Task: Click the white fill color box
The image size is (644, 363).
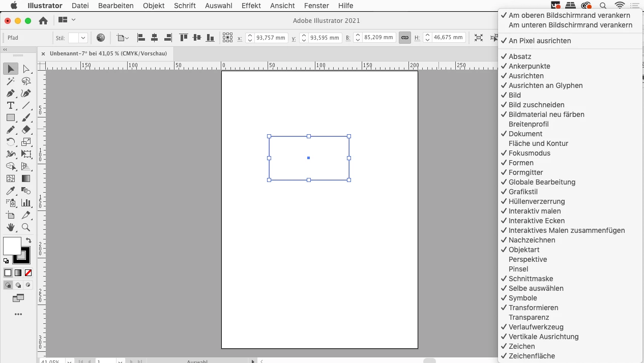Action: point(11,246)
